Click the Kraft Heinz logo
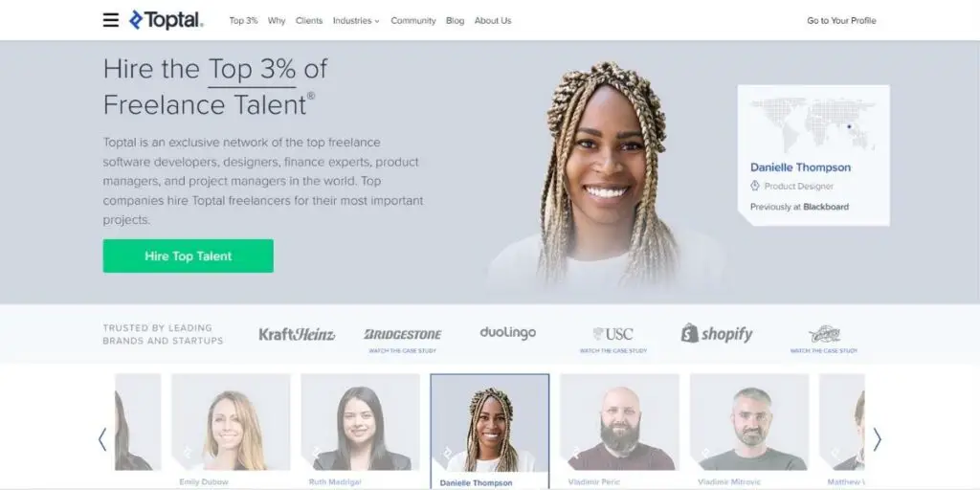The image size is (980, 490). tap(297, 334)
